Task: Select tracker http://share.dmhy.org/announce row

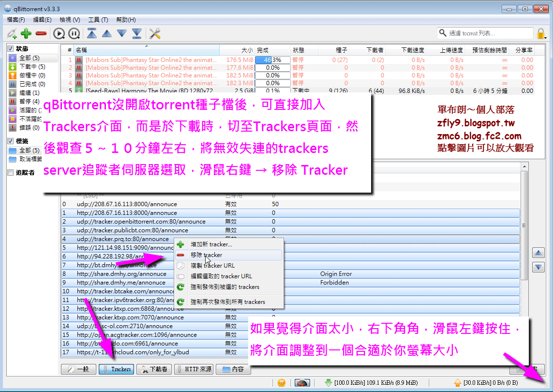Action: (x=290, y=274)
